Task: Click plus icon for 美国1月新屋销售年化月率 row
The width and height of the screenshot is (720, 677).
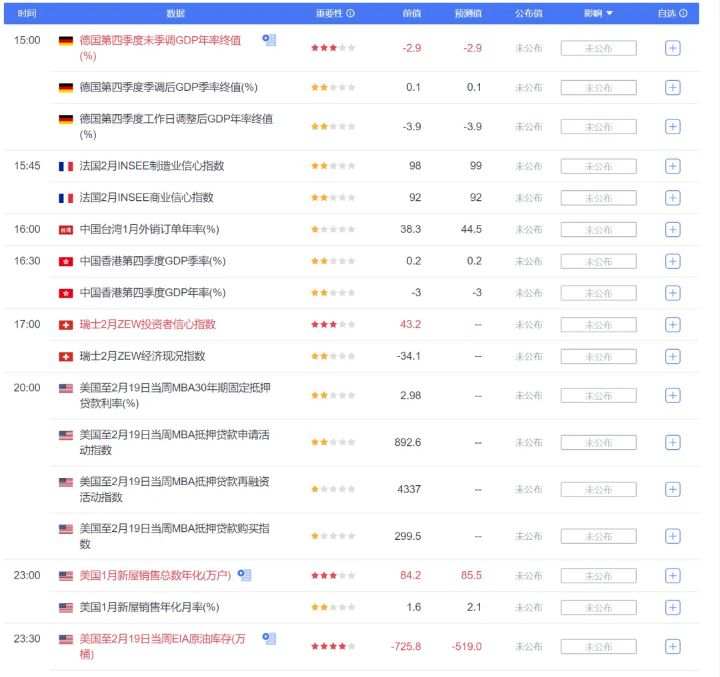Action: point(672,608)
